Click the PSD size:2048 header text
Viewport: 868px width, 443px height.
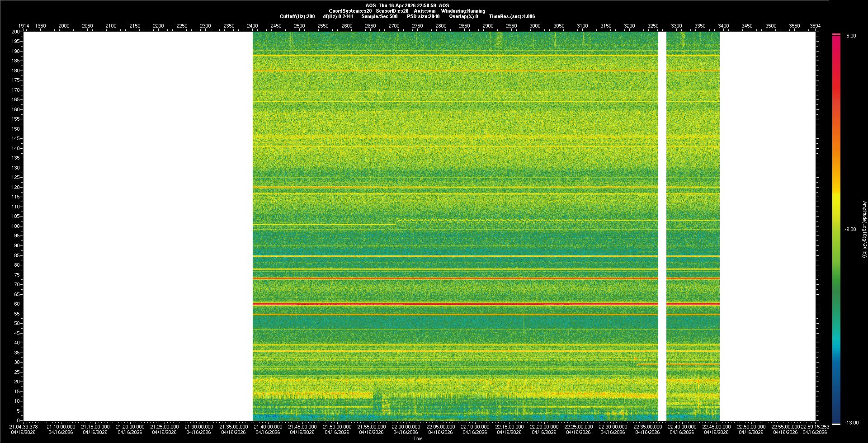point(423,16)
